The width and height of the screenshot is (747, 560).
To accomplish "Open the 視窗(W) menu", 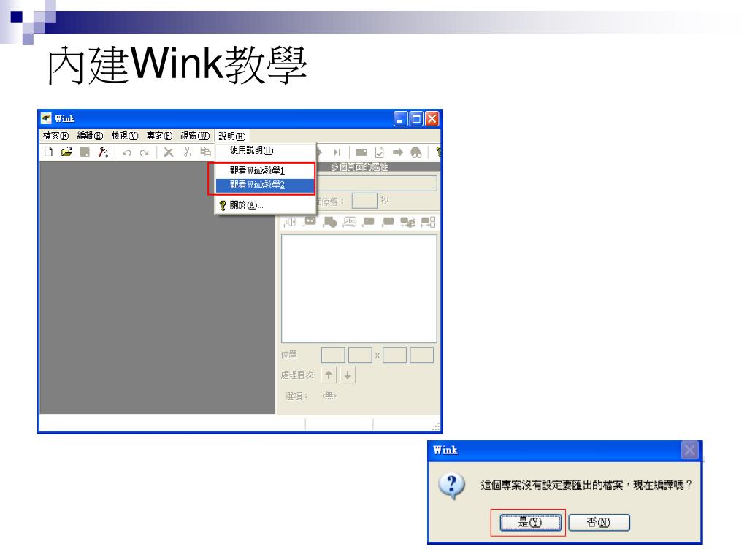I will point(195,136).
